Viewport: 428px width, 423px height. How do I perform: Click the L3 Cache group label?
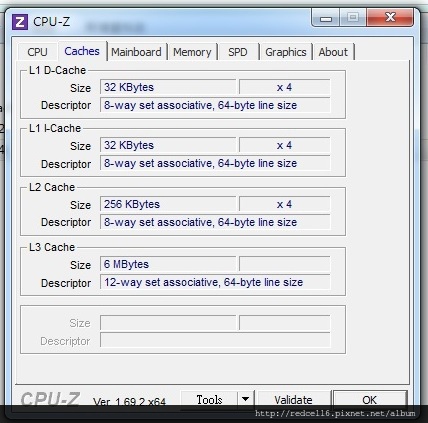(52, 247)
